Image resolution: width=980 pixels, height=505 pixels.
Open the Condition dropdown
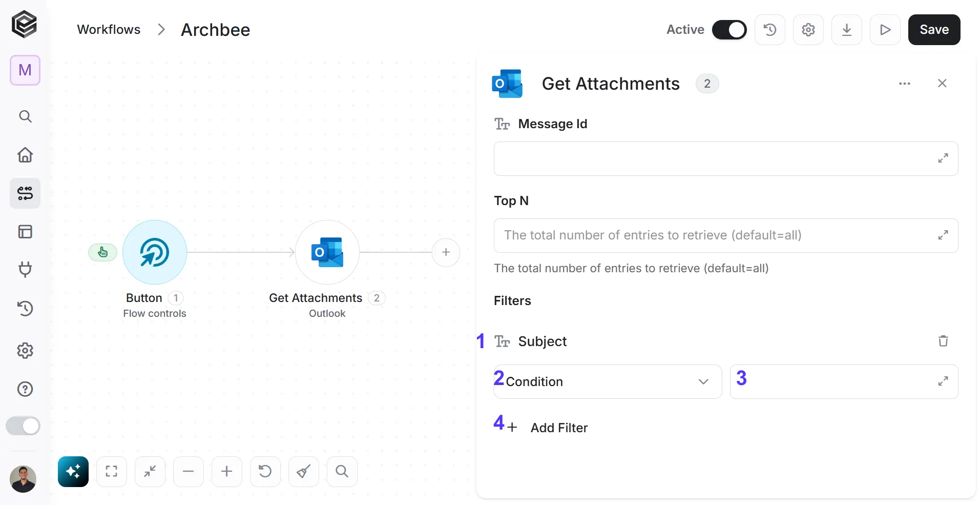click(x=608, y=381)
